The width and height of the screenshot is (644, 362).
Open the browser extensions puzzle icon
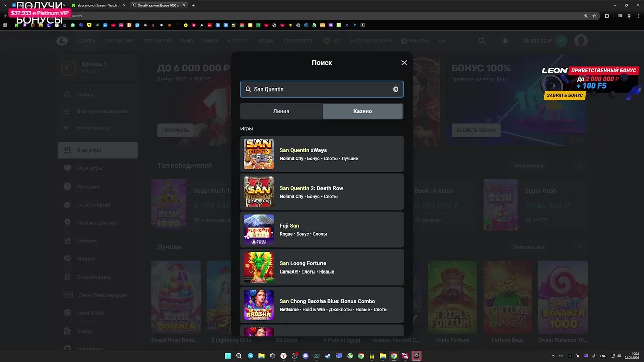click(607, 16)
